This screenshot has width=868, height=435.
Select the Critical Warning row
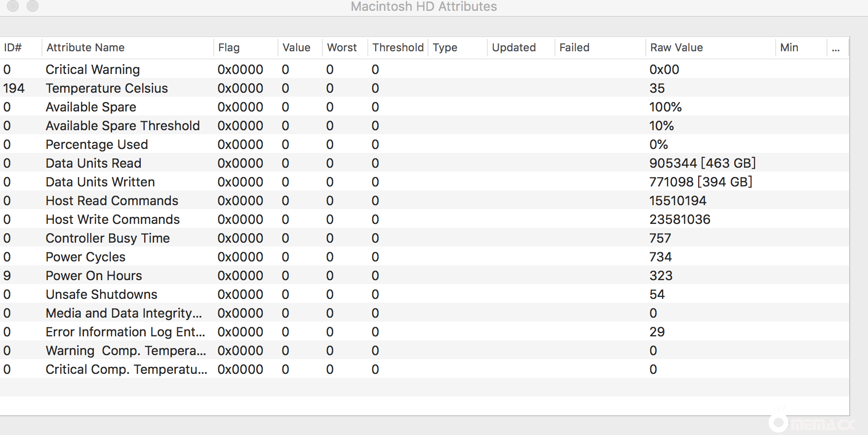[425, 70]
